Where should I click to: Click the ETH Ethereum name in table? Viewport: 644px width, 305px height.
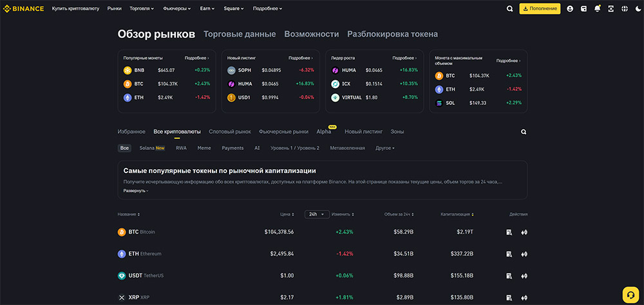[x=145, y=254]
